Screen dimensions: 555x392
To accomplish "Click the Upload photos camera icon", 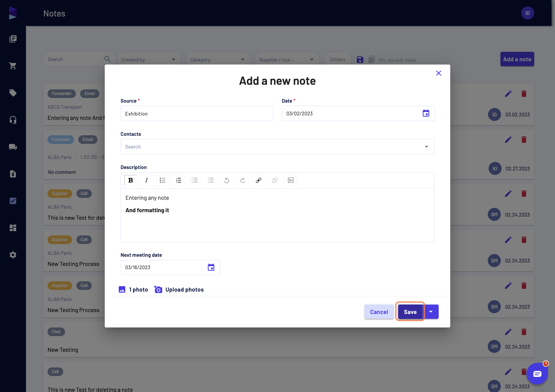I will 158,289.
